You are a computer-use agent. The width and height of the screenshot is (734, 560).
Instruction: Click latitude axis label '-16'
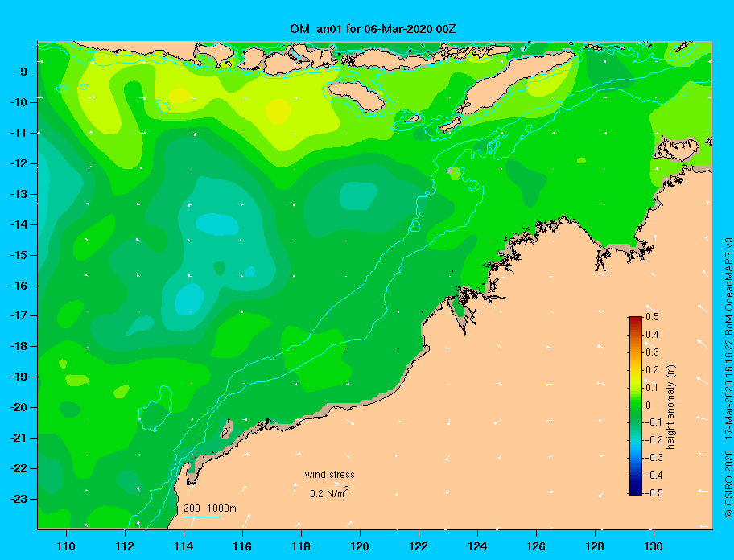point(19,286)
